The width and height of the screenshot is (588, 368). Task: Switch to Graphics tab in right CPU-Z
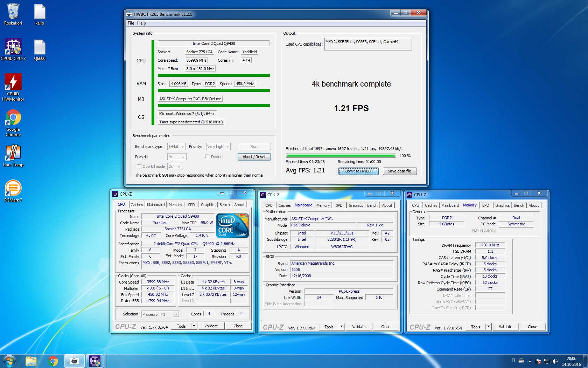502,205
